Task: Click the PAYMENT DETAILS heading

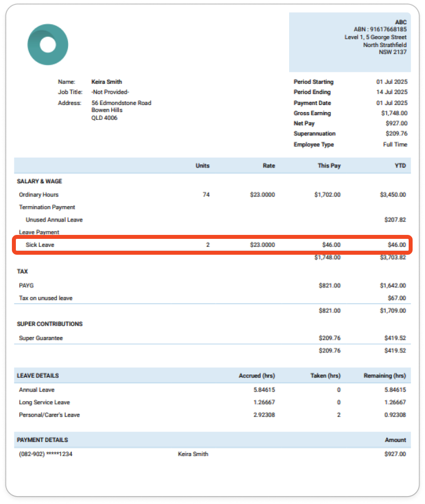Action: 43,440
